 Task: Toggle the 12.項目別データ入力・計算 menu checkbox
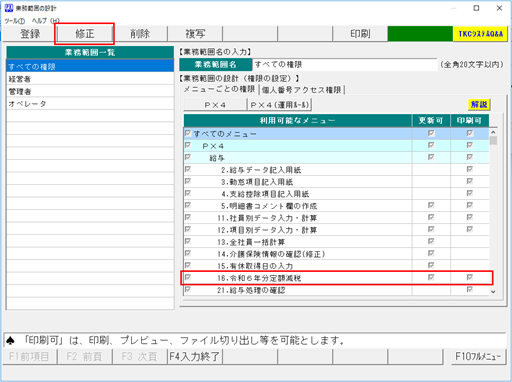coord(188,229)
